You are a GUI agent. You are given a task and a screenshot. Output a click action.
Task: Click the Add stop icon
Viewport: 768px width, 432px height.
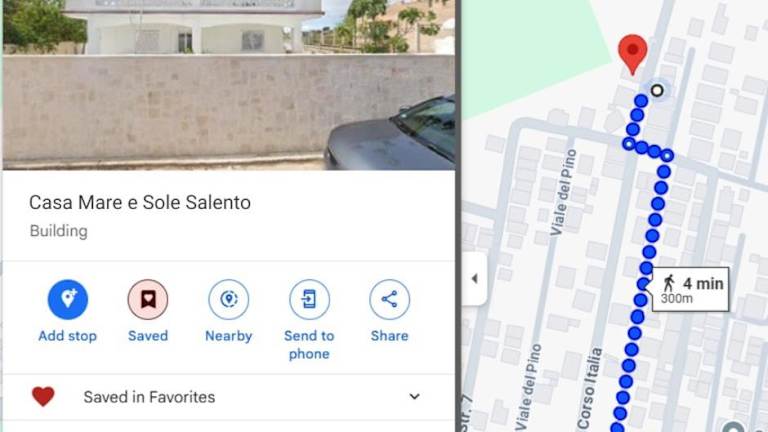tap(68, 299)
